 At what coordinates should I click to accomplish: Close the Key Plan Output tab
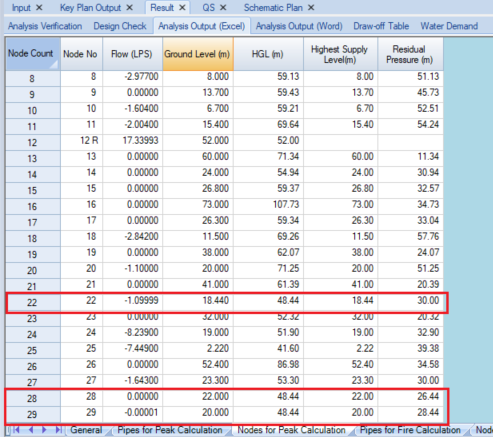pos(130,7)
